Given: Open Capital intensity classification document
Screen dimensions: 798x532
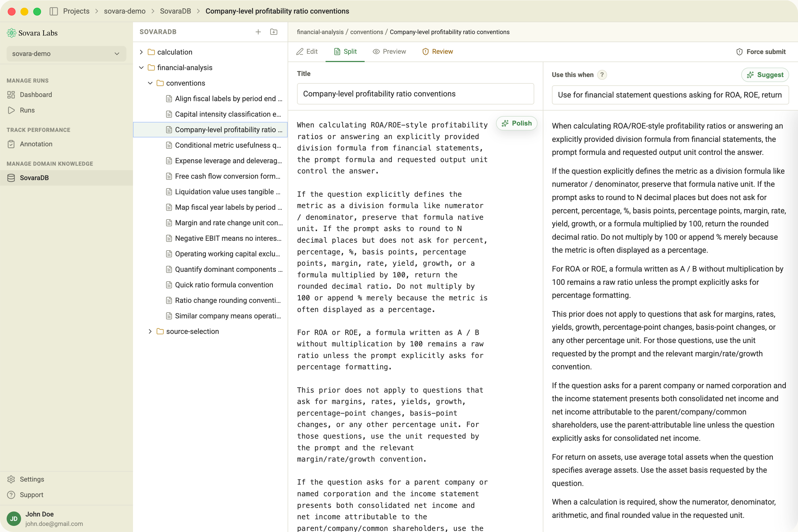Looking at the screenshot, I should (x=210, y=114).
